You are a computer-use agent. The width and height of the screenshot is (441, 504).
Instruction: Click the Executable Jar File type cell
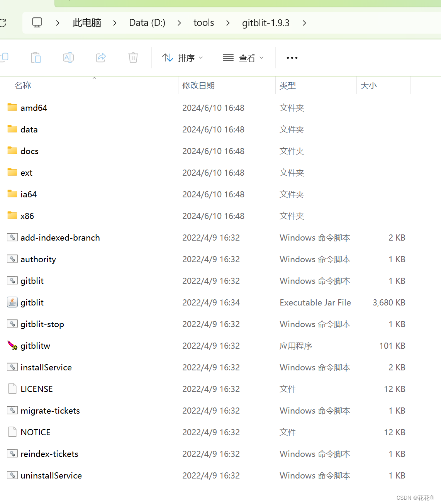(x=315, y=302)
